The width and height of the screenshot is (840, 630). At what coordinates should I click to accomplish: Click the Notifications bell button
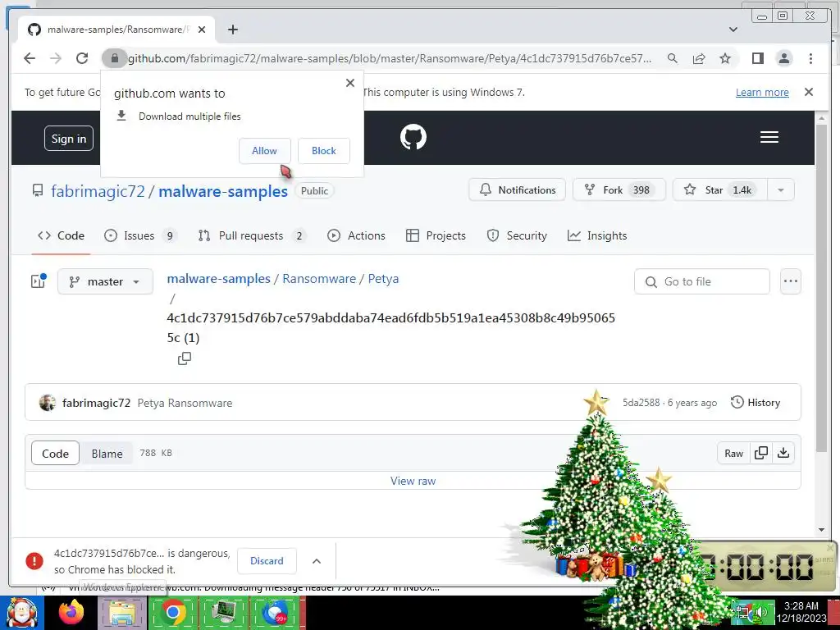tap(517, 189)
